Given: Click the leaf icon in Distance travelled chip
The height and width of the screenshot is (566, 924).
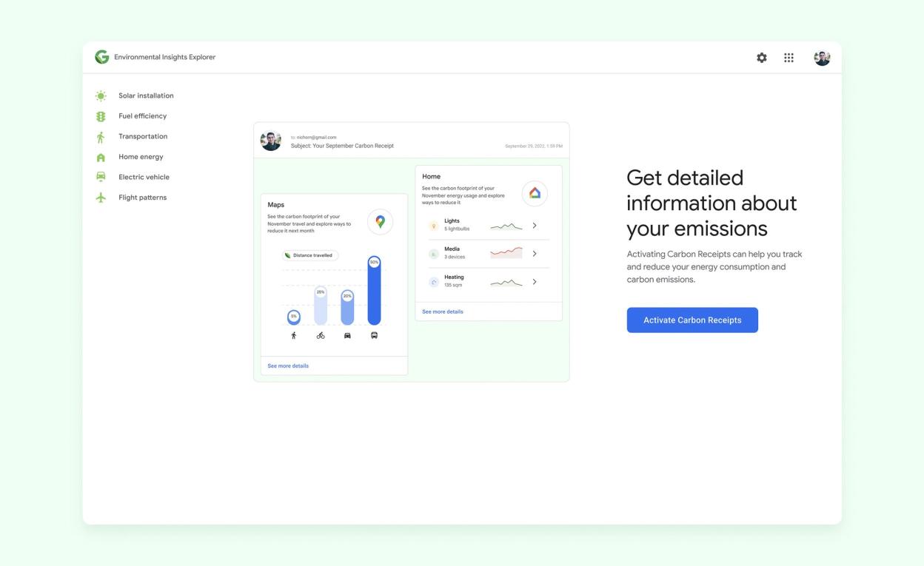Looking at the screenshot, I should tap(287, 255).
